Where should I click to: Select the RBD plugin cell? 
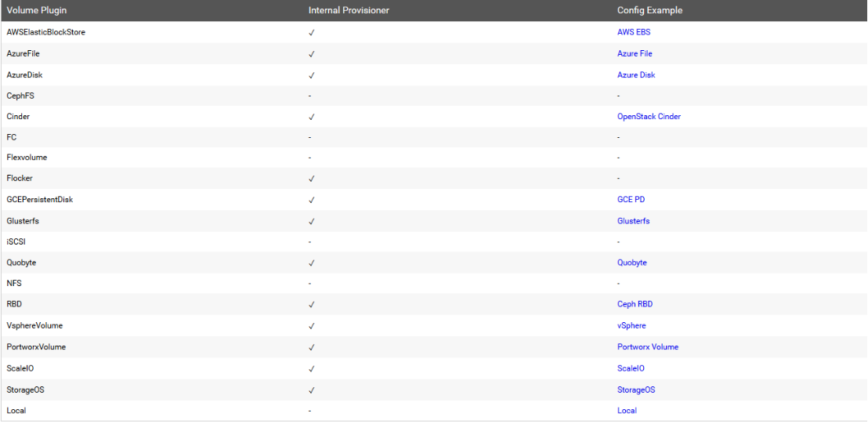[14, 304]
